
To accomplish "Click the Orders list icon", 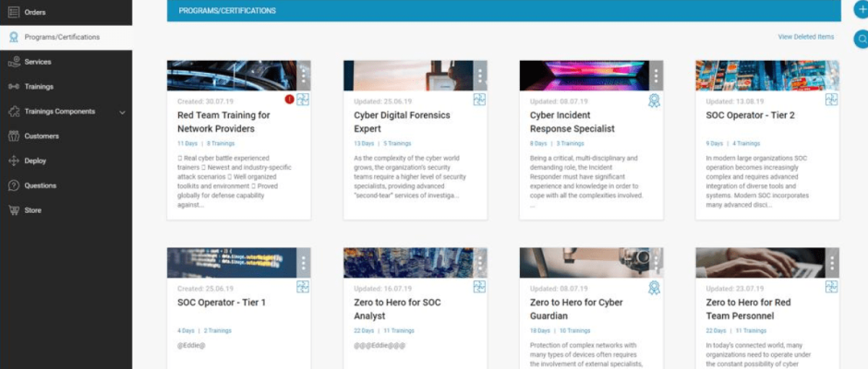I will (14, 12).
